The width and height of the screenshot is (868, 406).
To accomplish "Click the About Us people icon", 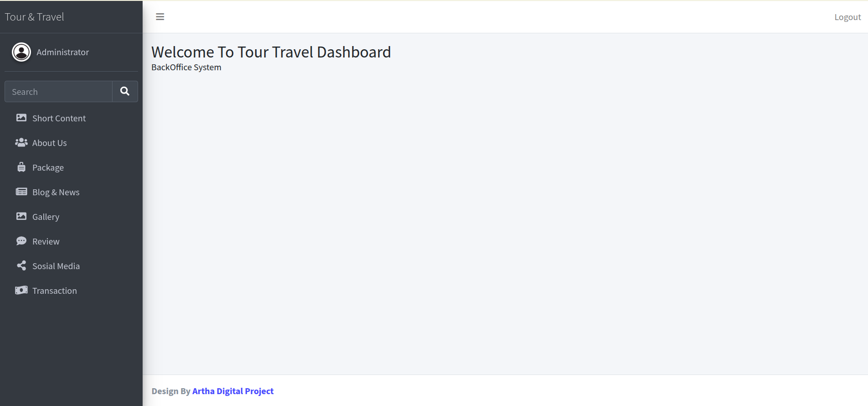I will (21, 142).
